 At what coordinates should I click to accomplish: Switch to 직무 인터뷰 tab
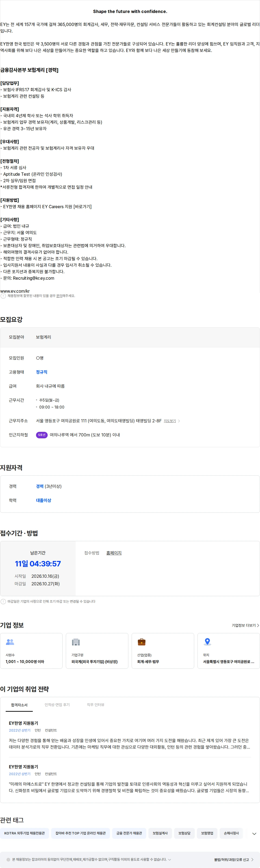(x=95, y=705)
